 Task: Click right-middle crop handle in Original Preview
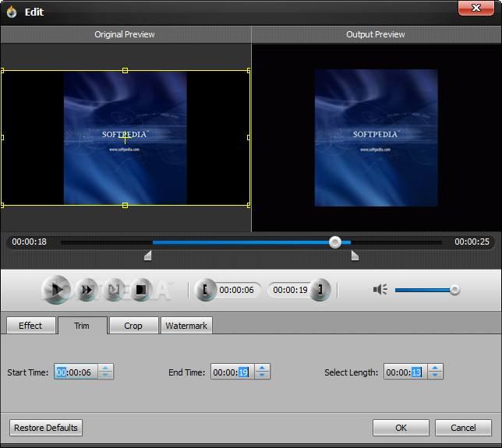click(249, 138)
